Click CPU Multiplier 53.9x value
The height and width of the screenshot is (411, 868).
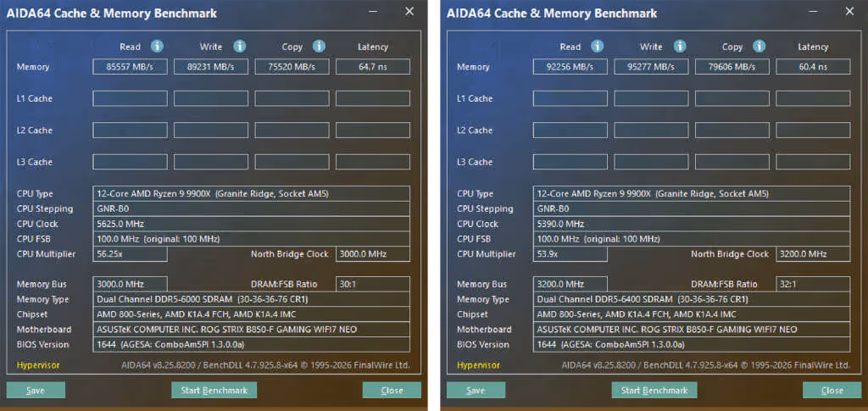[570, 254]
